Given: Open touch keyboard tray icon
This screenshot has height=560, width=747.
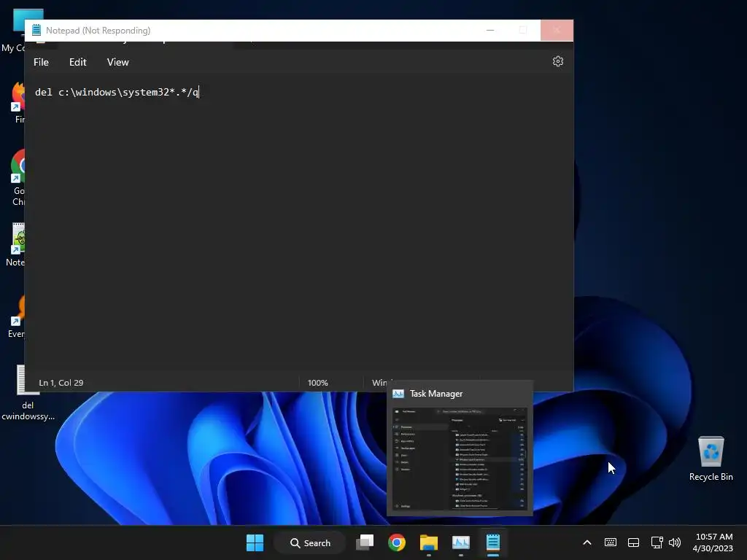Looking at the screenshot, I should (611, 542).
